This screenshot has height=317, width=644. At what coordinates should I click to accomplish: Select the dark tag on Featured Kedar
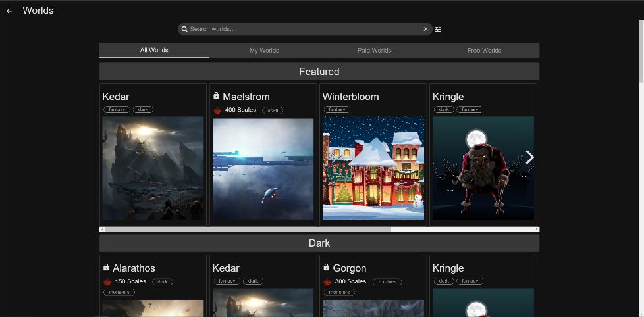[x=143, y=109]
